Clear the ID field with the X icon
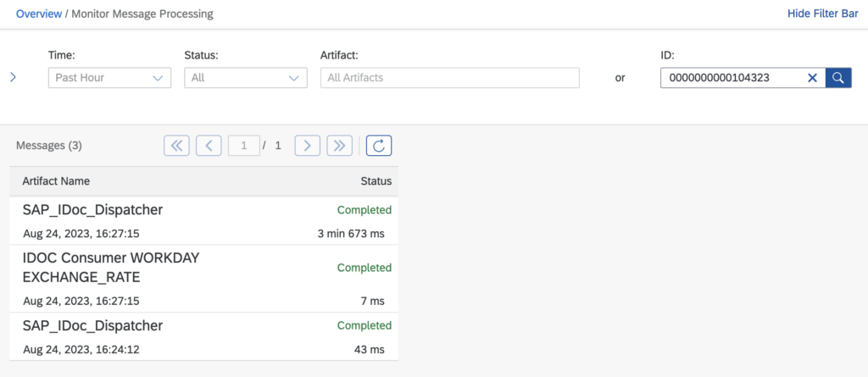The width and height of the screenshot is (868, 377). (x=812, y=78)
